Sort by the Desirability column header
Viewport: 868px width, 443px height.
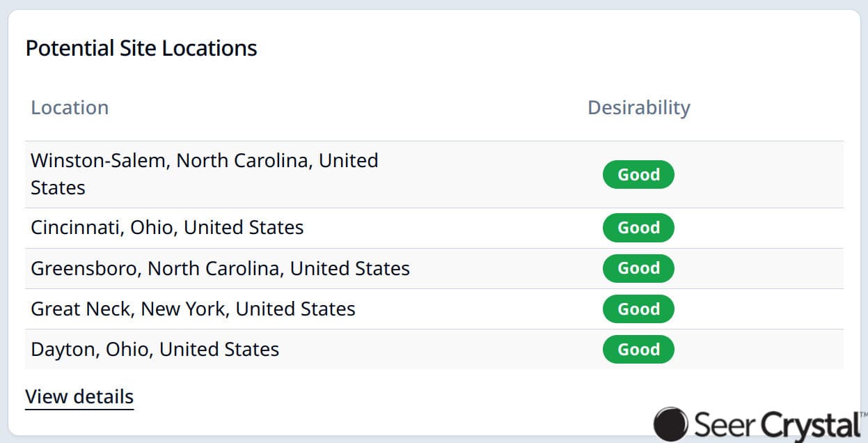(x=638, y=107)
